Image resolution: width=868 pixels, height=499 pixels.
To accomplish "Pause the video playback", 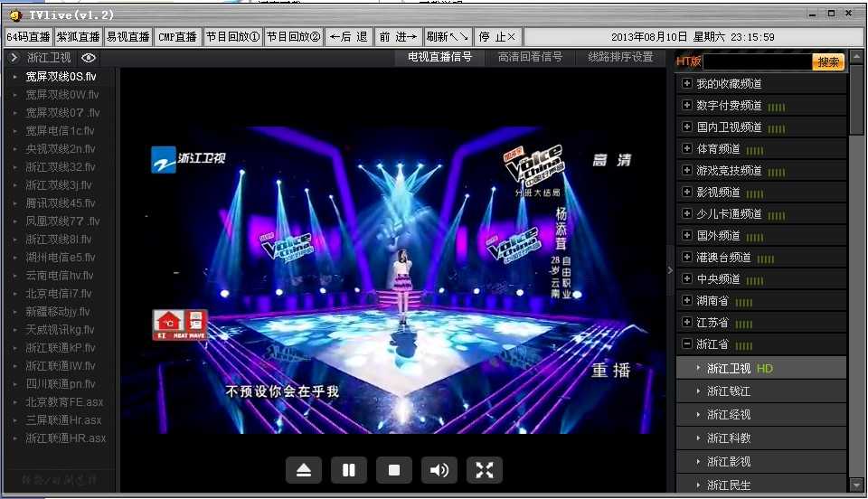I will click(349, 470).
